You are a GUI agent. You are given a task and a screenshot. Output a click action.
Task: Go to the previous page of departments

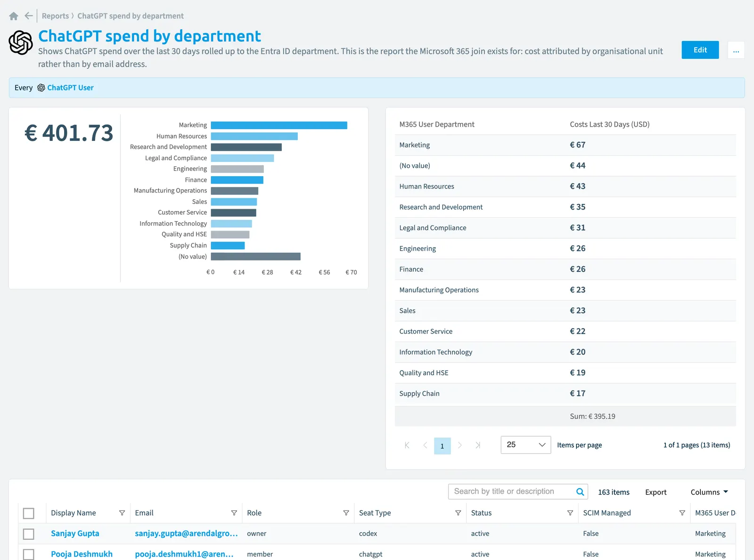(x=425, y=445)
